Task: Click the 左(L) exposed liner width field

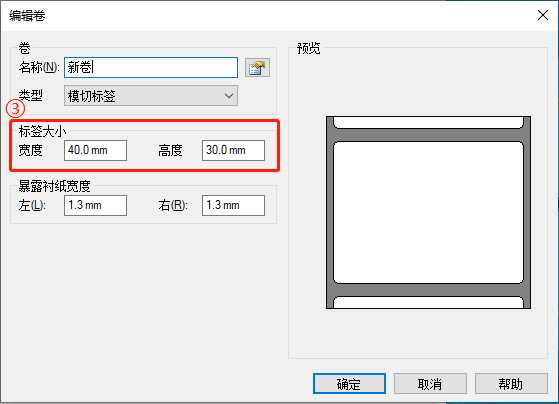Action: pos(95,205)
